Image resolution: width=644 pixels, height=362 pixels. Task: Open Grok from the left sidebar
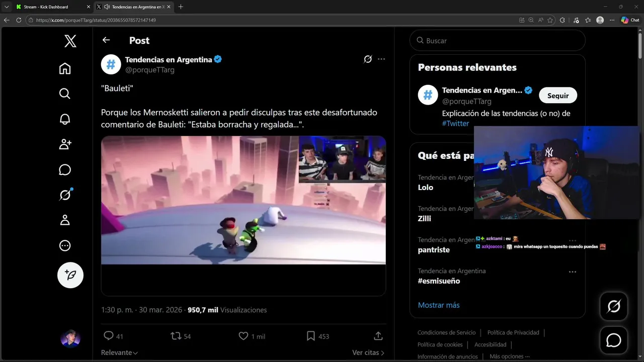[x=65, y=195]
